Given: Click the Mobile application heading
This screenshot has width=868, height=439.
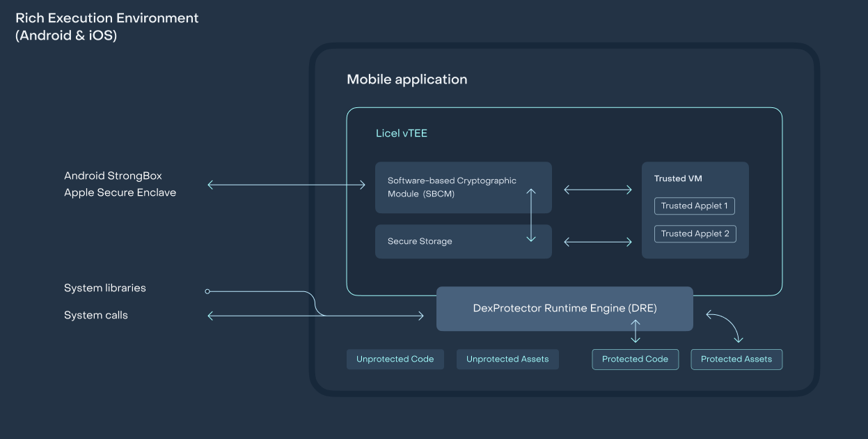Looking at the screenshot, I should tap(407, 79).
